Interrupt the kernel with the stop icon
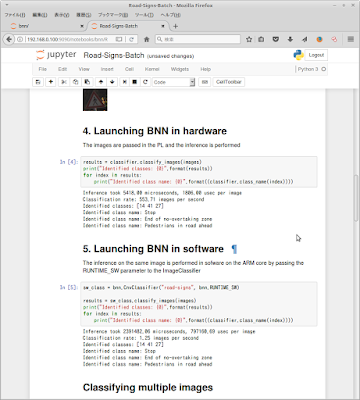 pyautogui.click(x=135, y=82)
